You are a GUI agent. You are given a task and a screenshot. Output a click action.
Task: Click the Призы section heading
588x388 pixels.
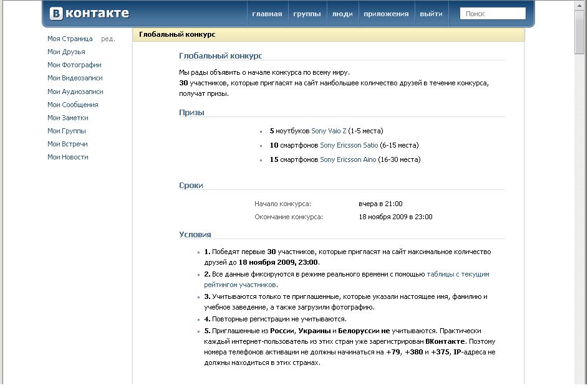pyautogui.click(x=191, y=112)
